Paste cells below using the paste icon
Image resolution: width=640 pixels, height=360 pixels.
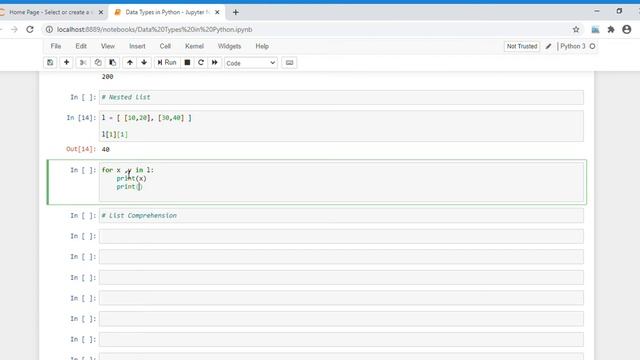(x=112, y=63)
